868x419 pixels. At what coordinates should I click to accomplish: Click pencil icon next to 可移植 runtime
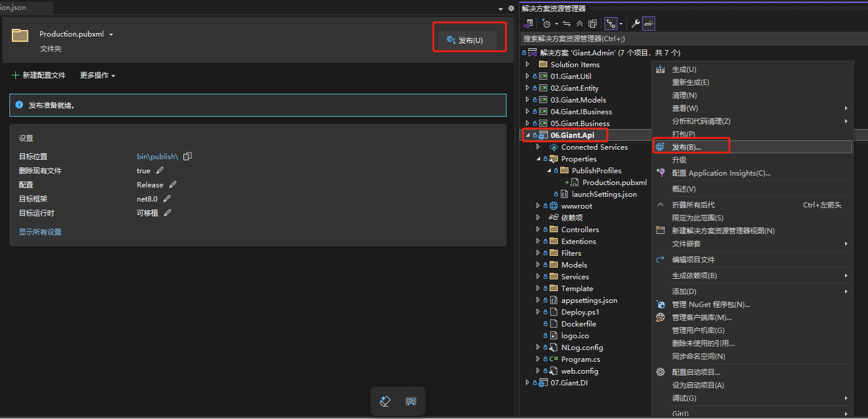pyautogui.click(x=167, y=213)
